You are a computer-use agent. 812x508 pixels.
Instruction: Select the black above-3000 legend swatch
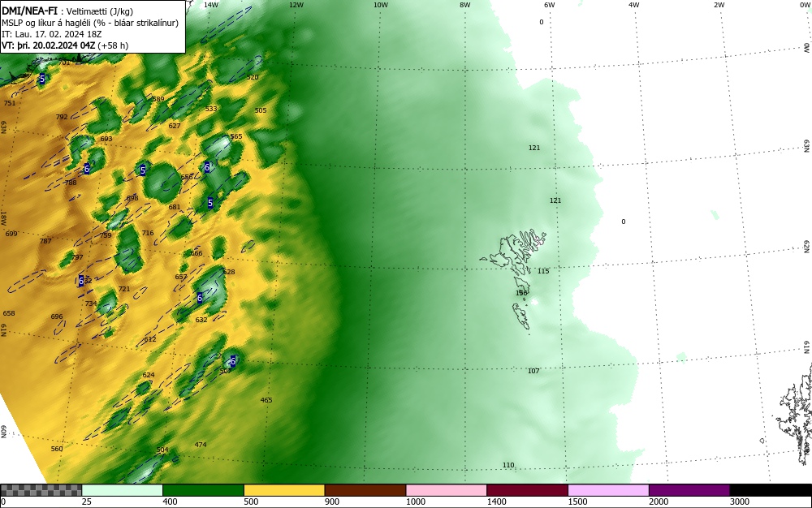(x=771, y=490)
